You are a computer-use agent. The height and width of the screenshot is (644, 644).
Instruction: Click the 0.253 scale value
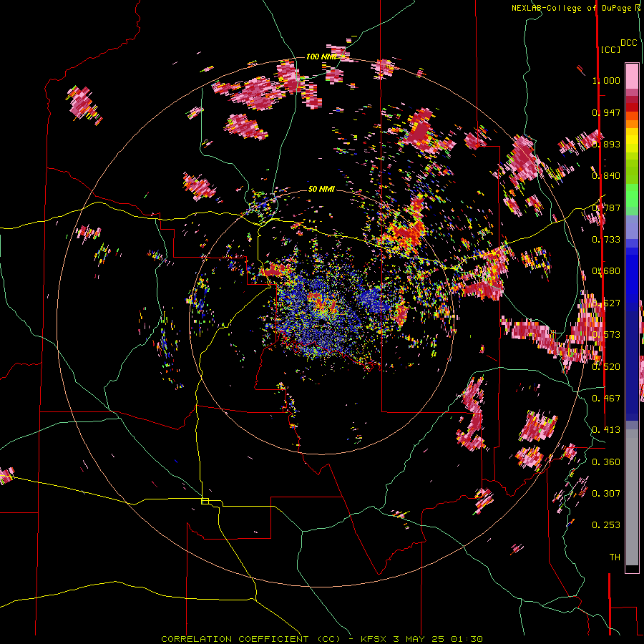click(x=606, y=525)
